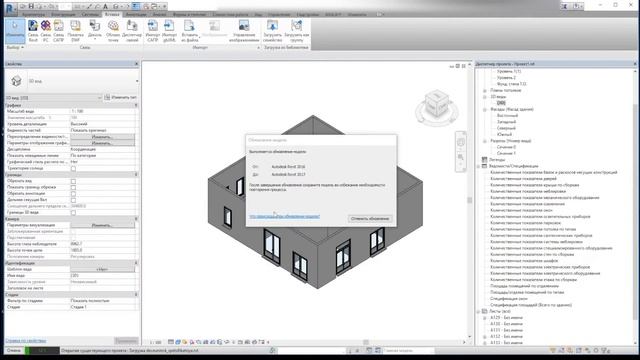Image resolution: width=640 pixels, height=360 pixels.
Task: Click Загрузить семейство (Load Family) icon
Action: [x=272, y=31]
